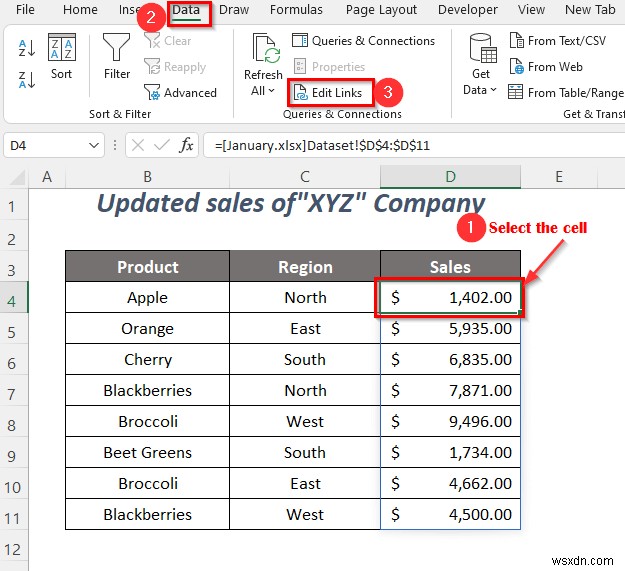This screenshot has height=571, width=625.
Task: Confirm formula entry with checkmark
Action: (162, 145)
